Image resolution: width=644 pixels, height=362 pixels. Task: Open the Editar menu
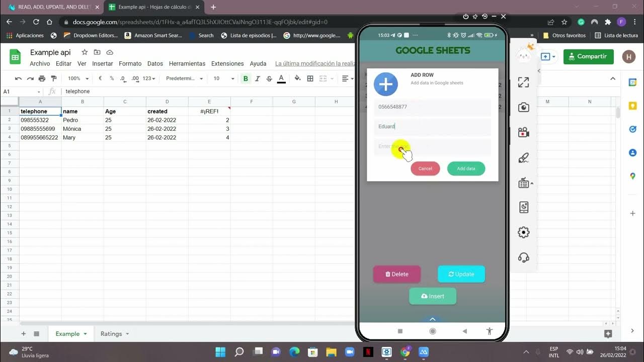coord(63,64)
